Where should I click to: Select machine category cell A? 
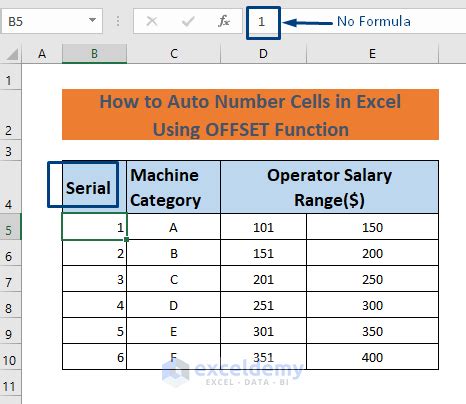[x=174, y=227]
